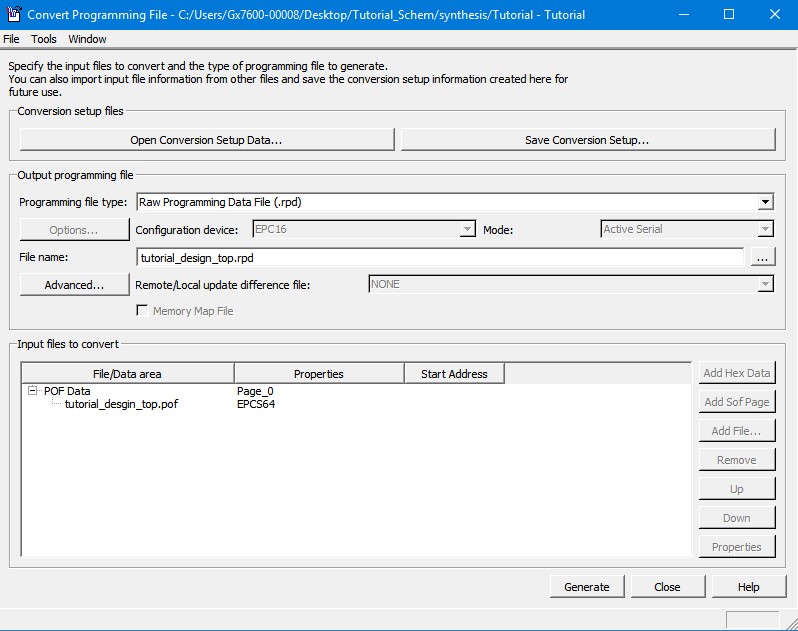Click the File/Data area column header

127,374
